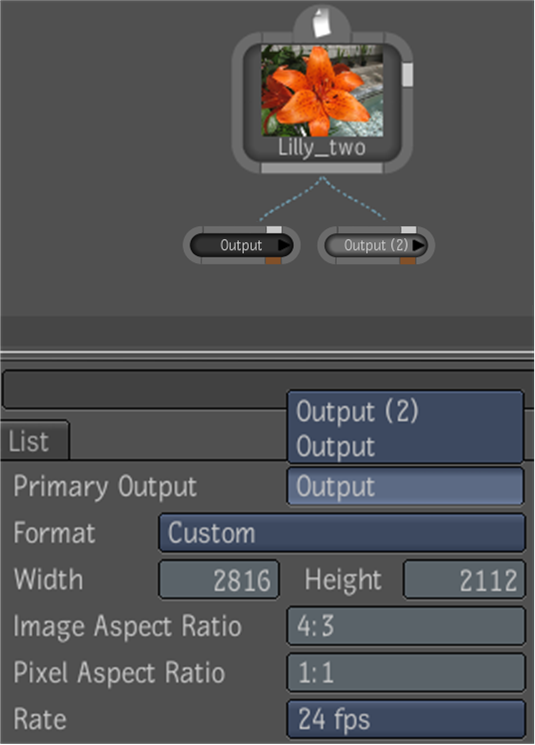Click the white tab atop Output node
Screen dimensions: 535x745
tap(274, 230)
